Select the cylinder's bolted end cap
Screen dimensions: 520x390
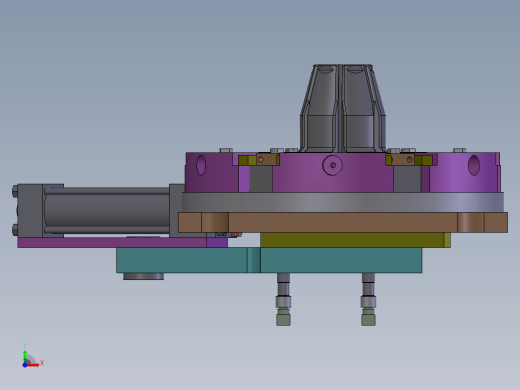click(29, 211)
